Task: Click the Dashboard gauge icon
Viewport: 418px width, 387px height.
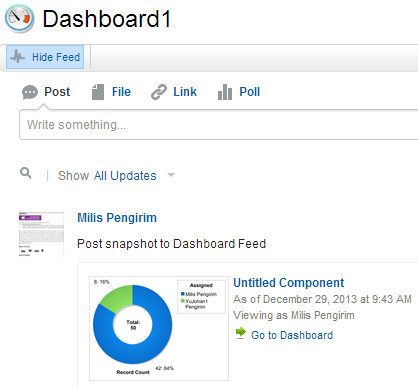Action: [x=20, y=18]
